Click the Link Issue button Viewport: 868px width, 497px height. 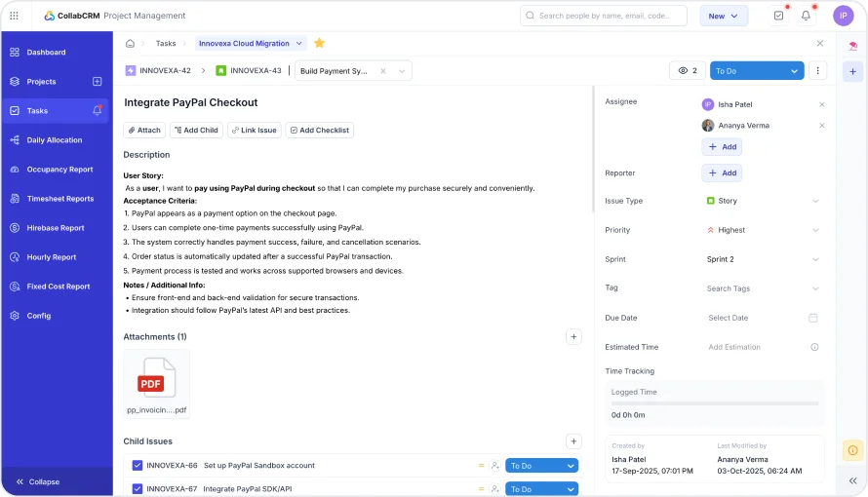(x=255, y=130)
